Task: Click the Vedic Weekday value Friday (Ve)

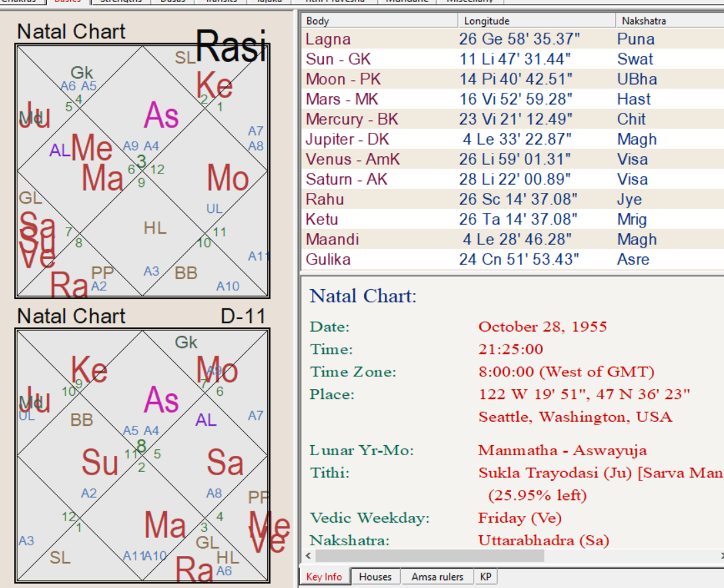Action: click(x=520, y=519)
